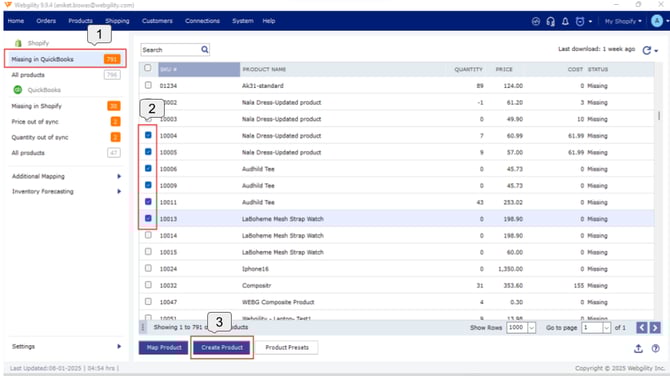The height and width of the screenshot is (376, 670).
Task: Open the Help menu
Action: tap(269, 21)
